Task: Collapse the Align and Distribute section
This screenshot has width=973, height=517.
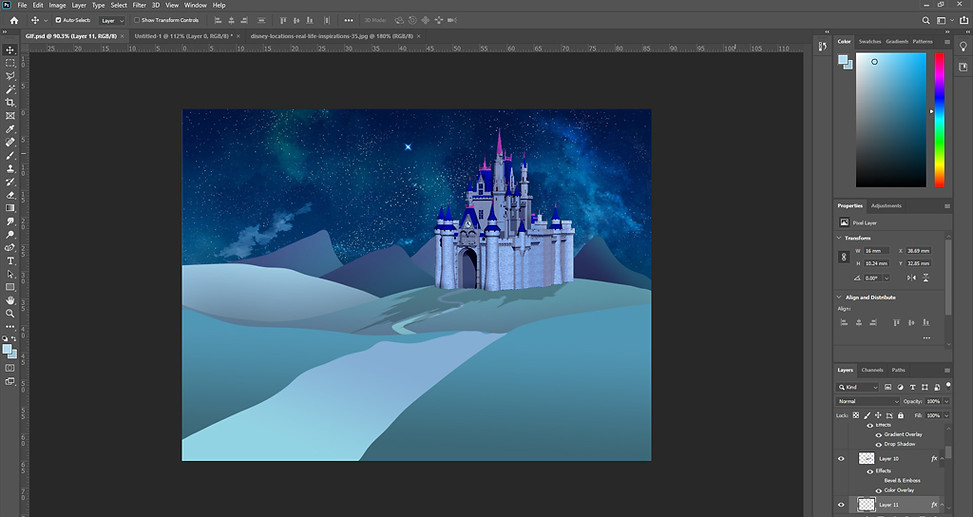Action: [839, 297]
